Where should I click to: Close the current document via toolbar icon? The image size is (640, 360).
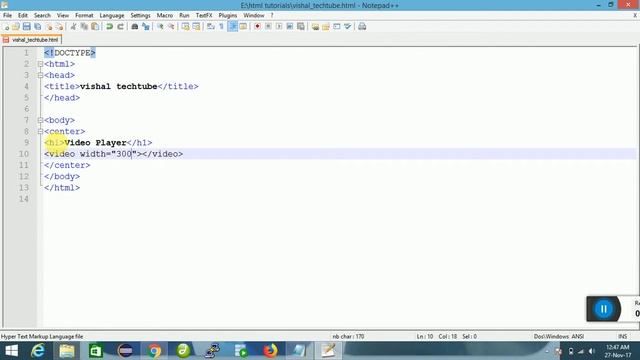tap(49, 27)
